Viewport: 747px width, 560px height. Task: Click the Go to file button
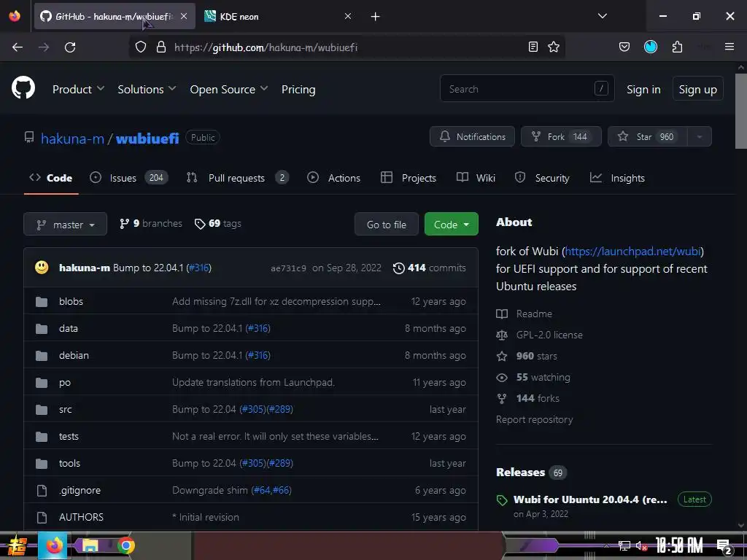pos(387,225)
